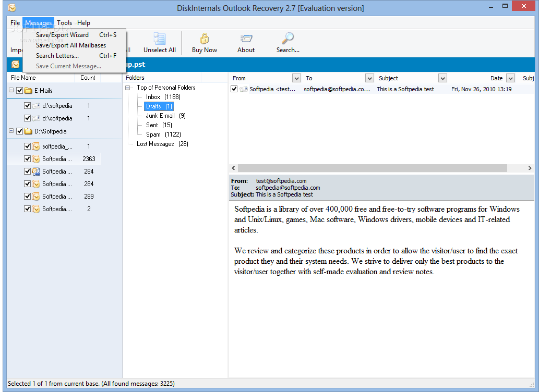Click the 'This is a Softpedia test' subject cell
Image resolution: width=539 pixels, height=392 pixels.
point(405,89)
